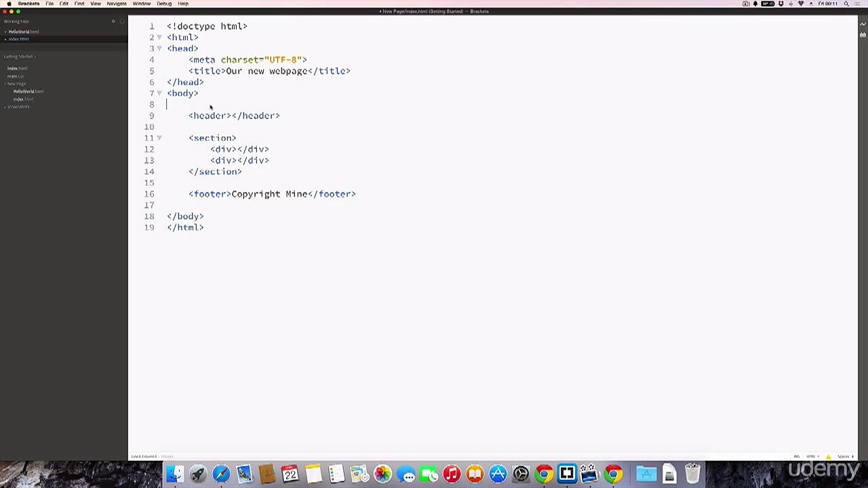Launch Safari from the dock

coord(221,474)
